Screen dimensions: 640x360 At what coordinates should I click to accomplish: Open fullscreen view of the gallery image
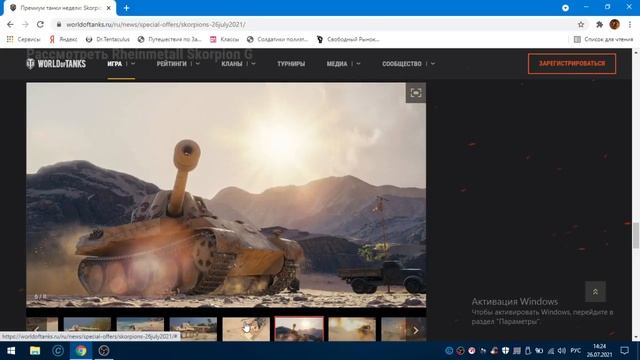[x=416, y=93]
